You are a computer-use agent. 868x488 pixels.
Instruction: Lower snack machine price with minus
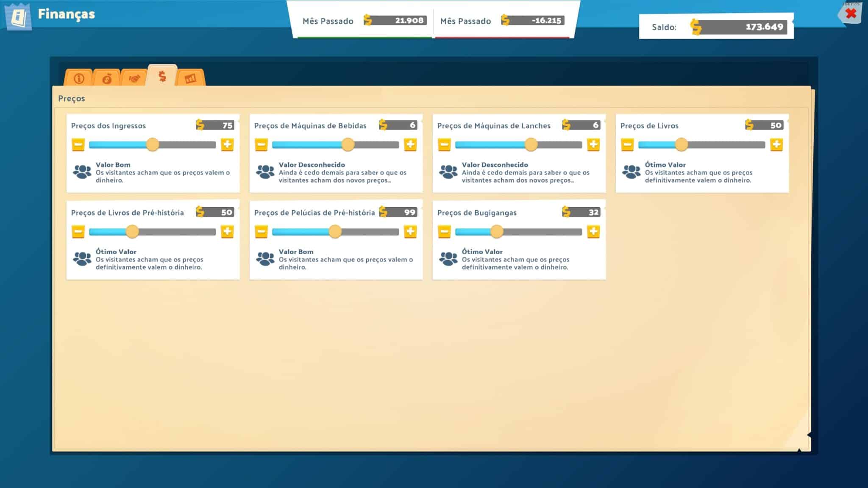tap(444, 145)
